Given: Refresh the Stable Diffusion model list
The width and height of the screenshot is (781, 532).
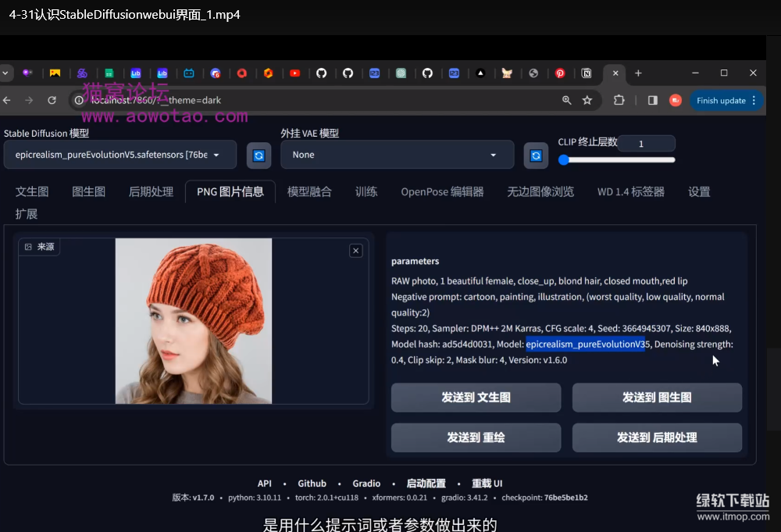Looking at the screenshot, I should tap(259, 155).
